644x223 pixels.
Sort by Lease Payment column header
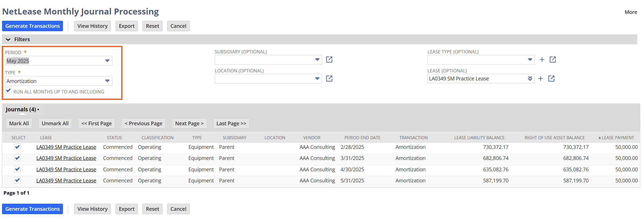click(x=618, y=138)
